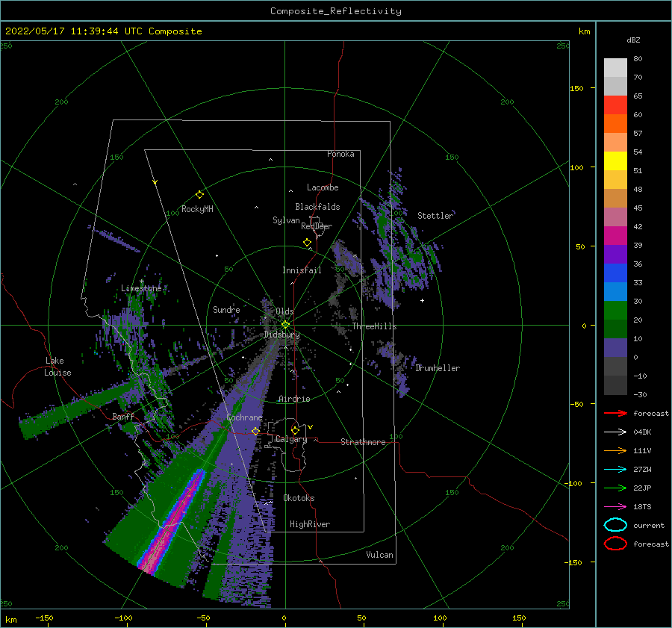672x628 pixels.
Task: Click the orange 111V arrow legend icon
Action: coord(615,450)
